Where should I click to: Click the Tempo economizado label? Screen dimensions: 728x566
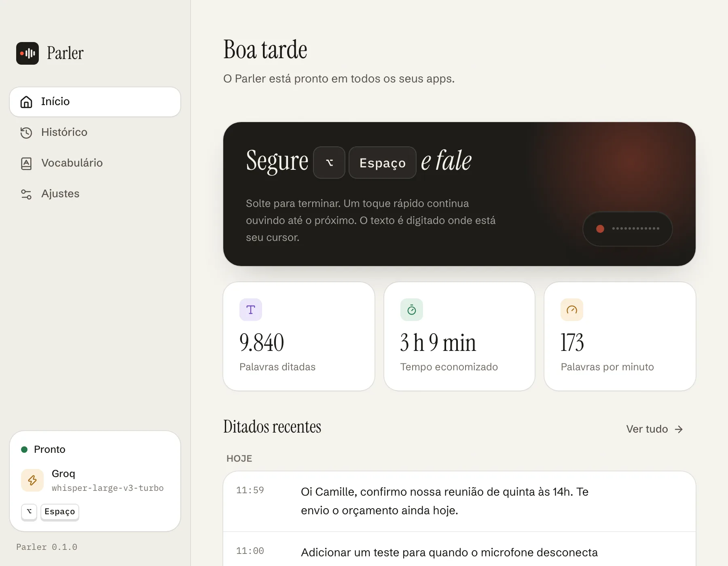click(x=449, y=367)
